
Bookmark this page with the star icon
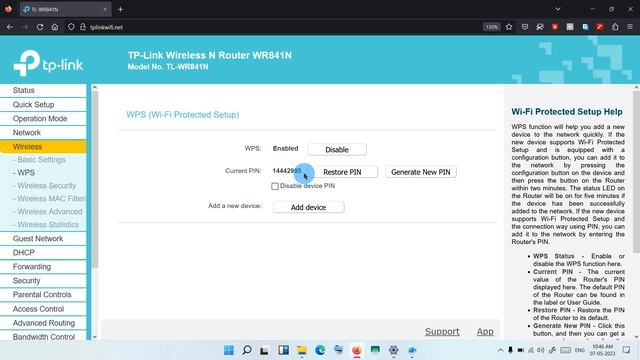[509, 27]
